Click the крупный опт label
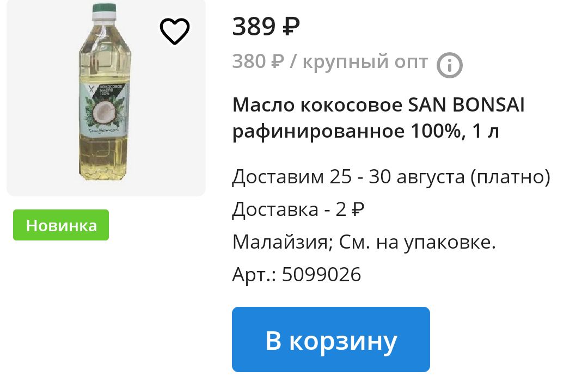Image resolution: width=588 pixels, height=383 pixels. [x=365, y=62]
